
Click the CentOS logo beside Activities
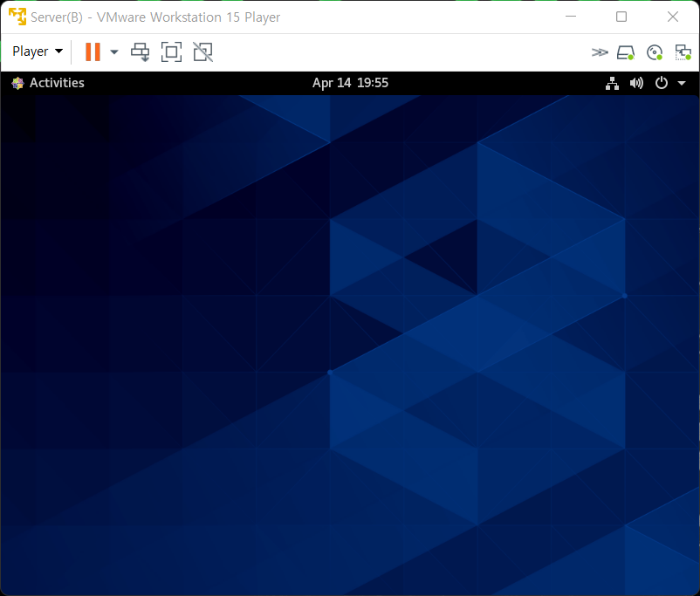[17, 83]
